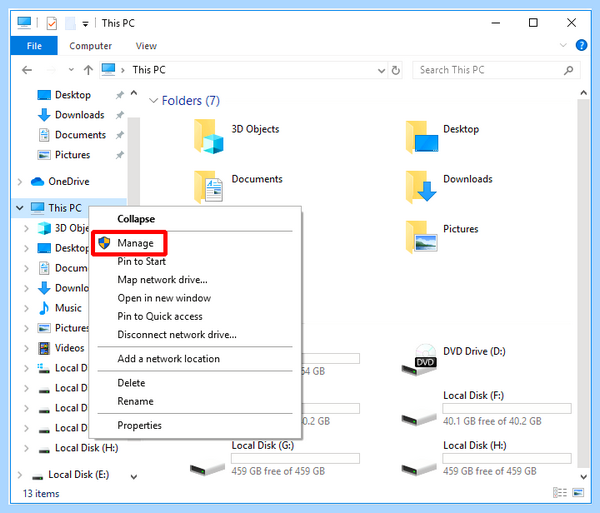Switch to Large icons view layout icon
The image size is (600, 513).
[578, 493]
